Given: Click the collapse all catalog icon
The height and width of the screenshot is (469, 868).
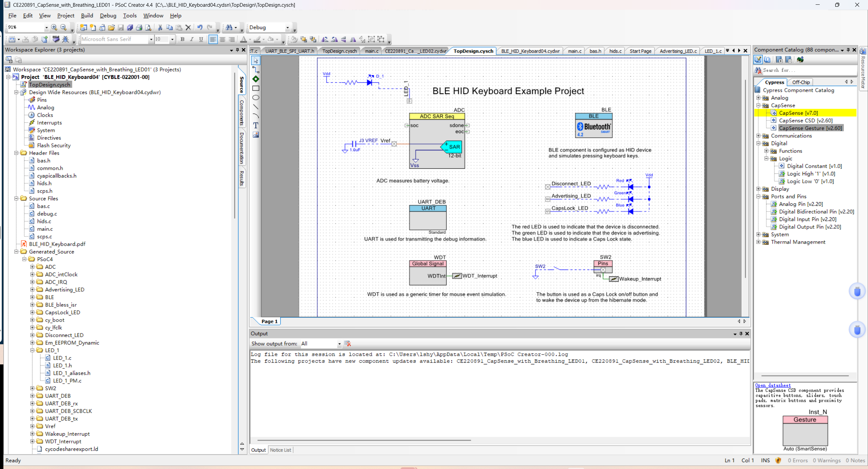Looking at the screenshot, I should pyautogui.click(x=789, y=60).
